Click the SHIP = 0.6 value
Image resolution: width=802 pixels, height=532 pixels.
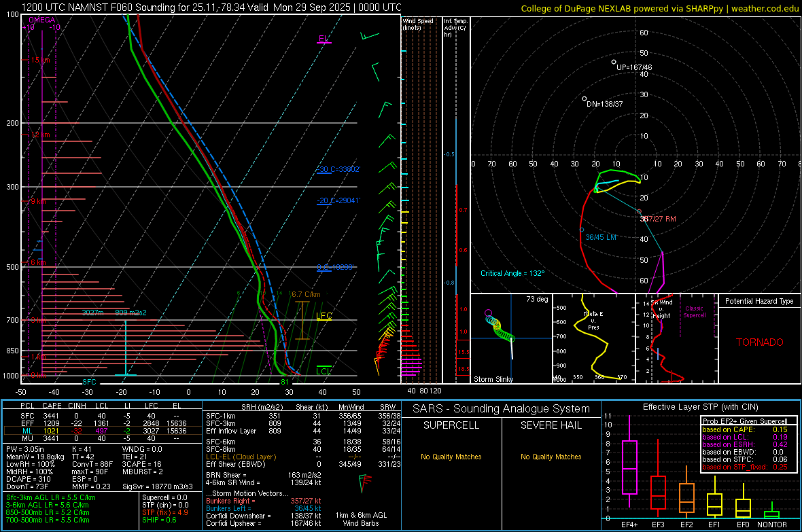159,520
